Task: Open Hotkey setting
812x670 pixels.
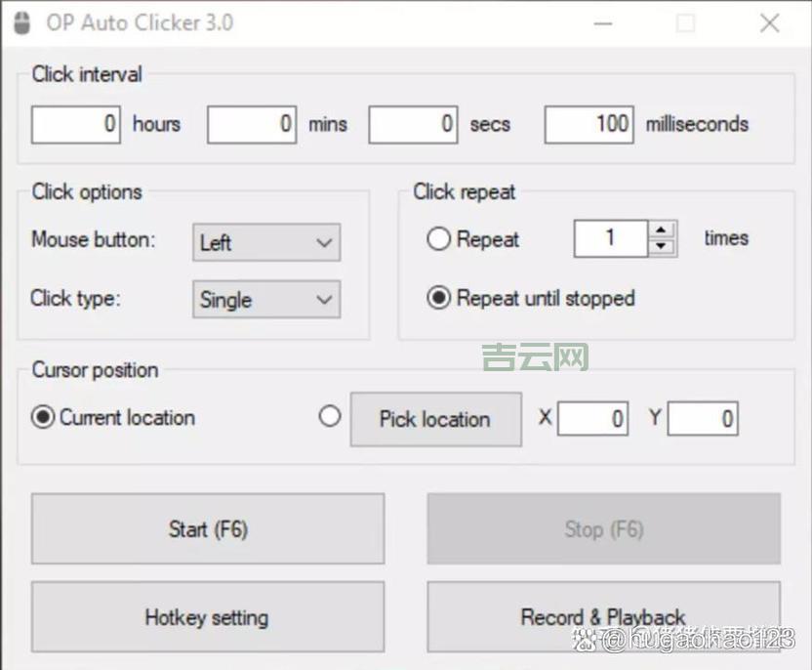Action: pos(207,617)
